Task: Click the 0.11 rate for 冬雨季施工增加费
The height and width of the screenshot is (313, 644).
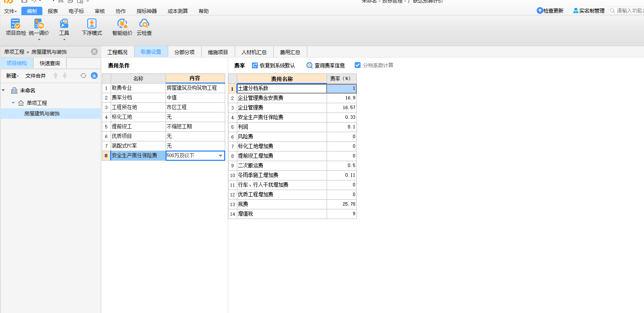Action: pyautogui.click(x=342, y=175)
